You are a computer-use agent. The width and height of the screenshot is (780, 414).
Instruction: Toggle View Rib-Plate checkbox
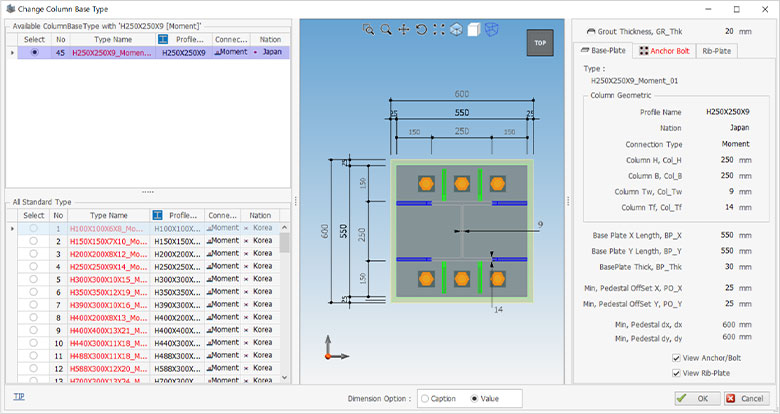[x=676, y=373]
